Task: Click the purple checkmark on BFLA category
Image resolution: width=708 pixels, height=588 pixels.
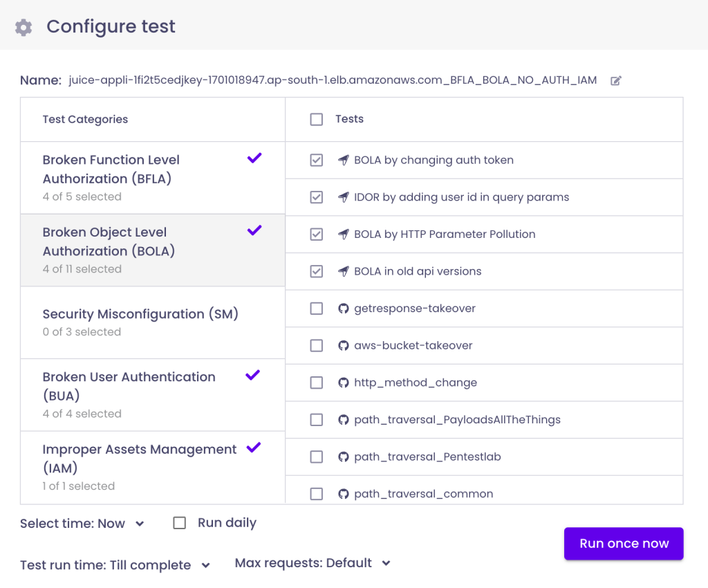Action: coord(254,158)
